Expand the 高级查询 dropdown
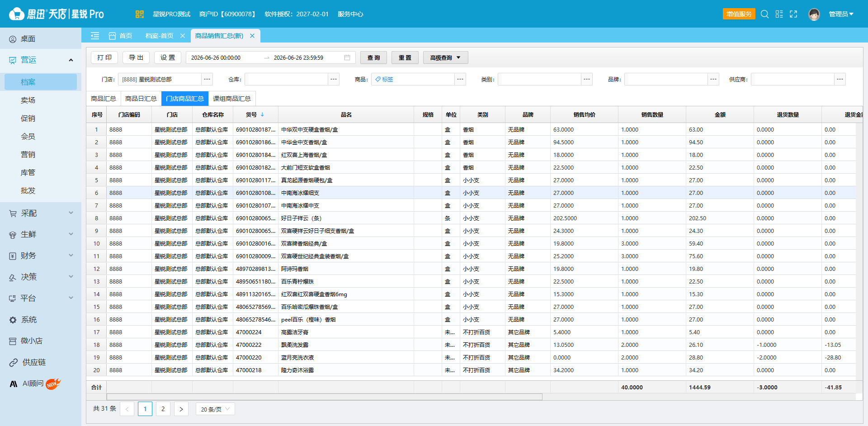This screenshot has width=868, height=426. (445, 57)
